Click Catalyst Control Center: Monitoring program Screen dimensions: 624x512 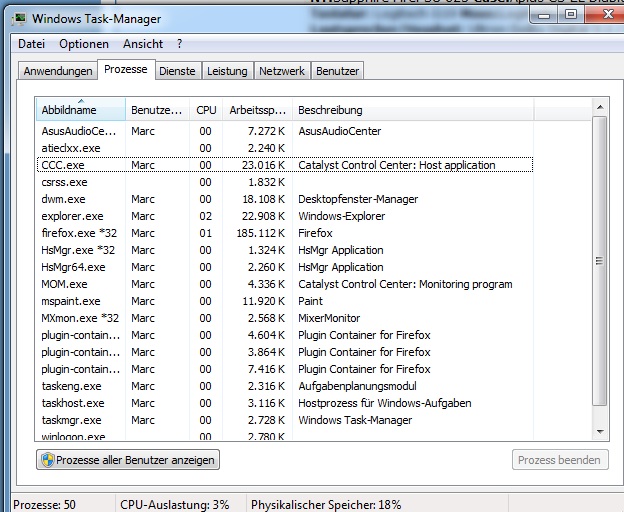pos(405,284)
